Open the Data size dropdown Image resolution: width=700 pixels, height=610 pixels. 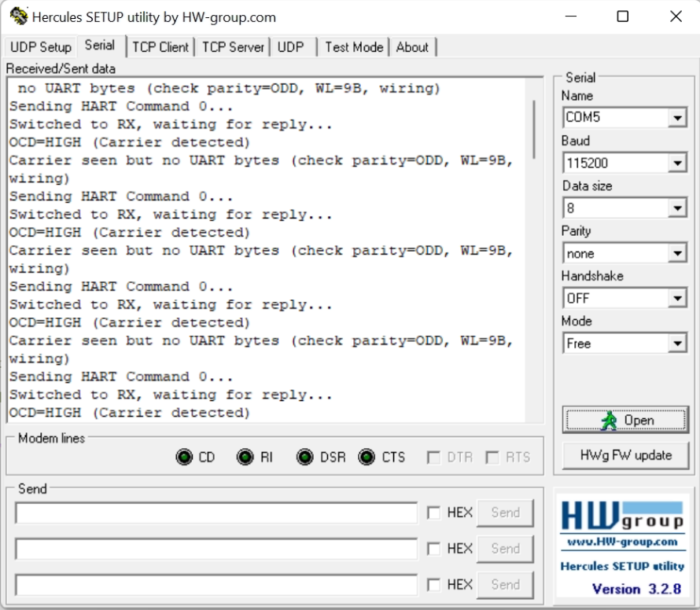[x=677, y=208]
